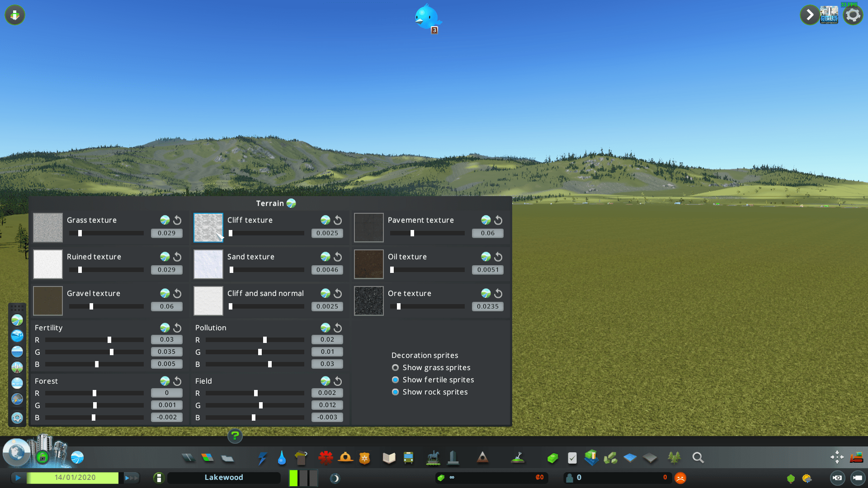Screen dimensions: 868x488
Task: Open the weather settings in sidebar
Action: coord(17,399)
